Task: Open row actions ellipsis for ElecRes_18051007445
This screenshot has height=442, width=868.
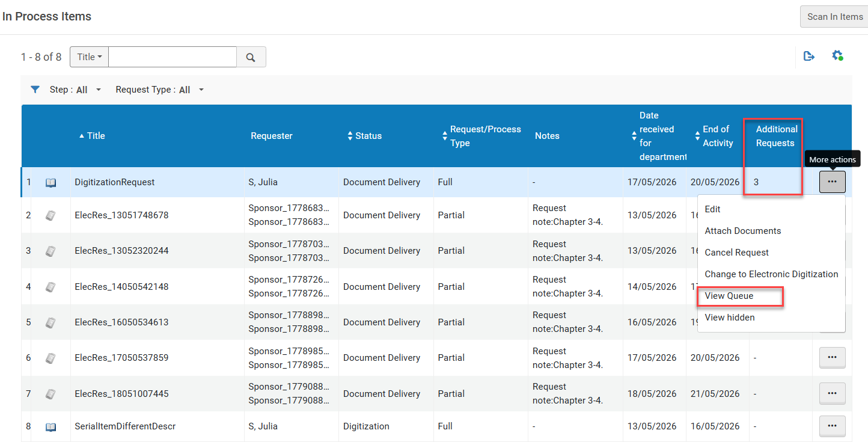Action: pyautogui.click(x=832, y=393)
